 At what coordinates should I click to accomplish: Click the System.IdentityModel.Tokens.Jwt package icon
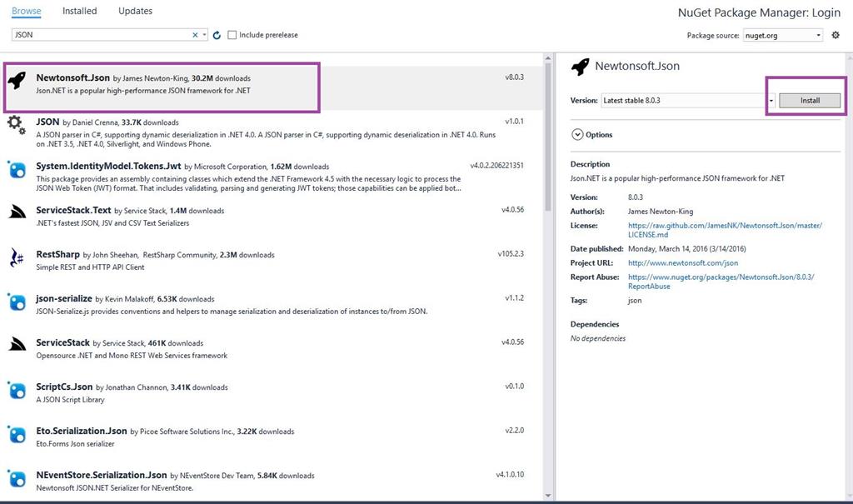click(16, 170)
